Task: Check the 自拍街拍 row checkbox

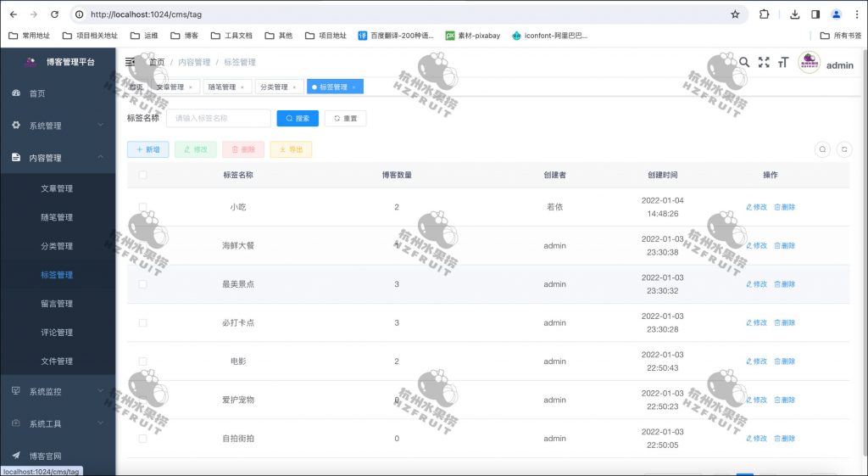Action: pos(142,439)
